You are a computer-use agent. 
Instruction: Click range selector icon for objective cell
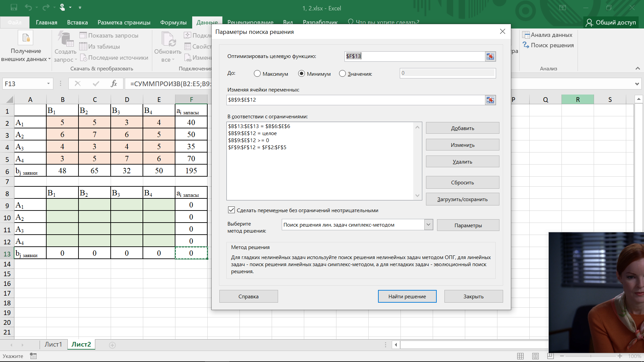pyautogui.click(x=490, y=56)
